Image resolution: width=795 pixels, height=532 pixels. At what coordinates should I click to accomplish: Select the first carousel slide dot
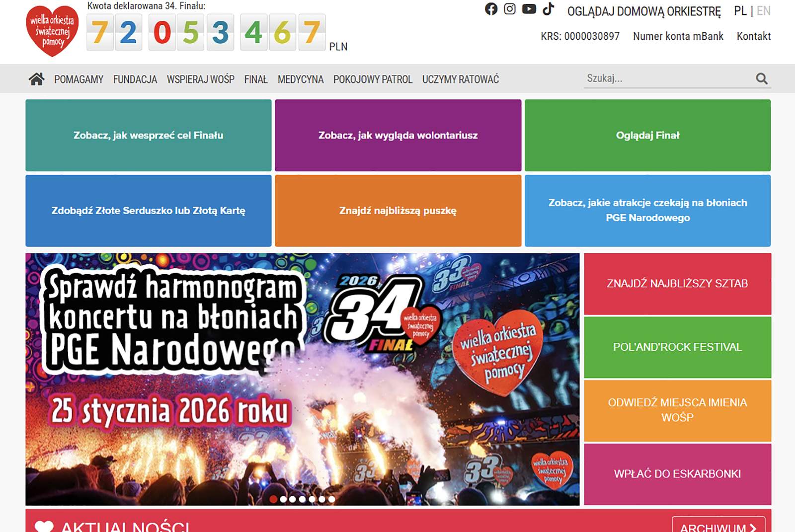point(273,499)
